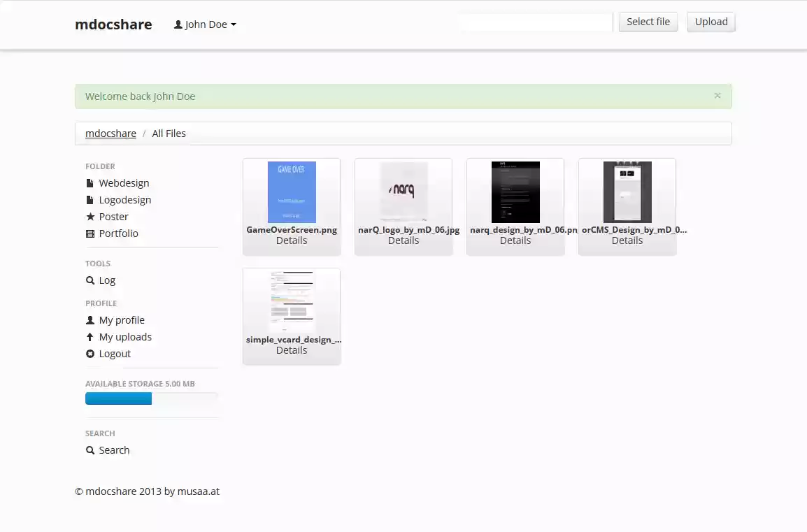Click the mdocshare logo in the header
This screenshot has width=807, height=532.
click(x=113, y=24)
